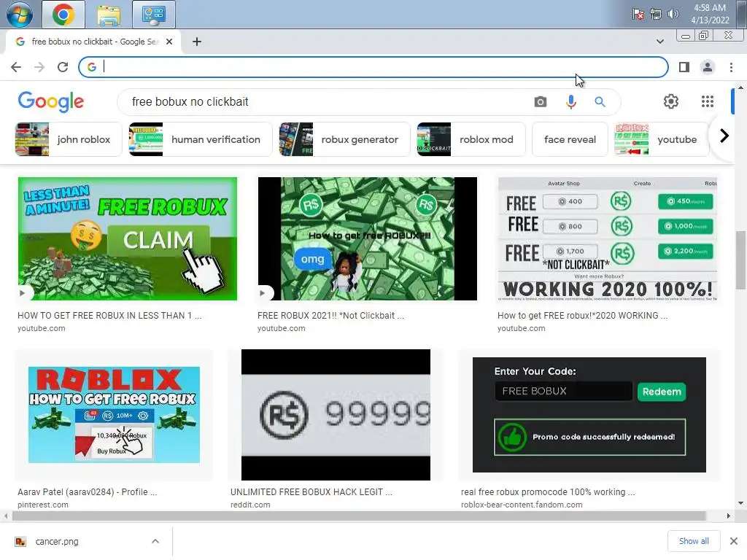The width and height of the screenshot is (747, 560).
Task: Click the horizontal scrollbar right arrow
Action: click(x=728, y=516)
